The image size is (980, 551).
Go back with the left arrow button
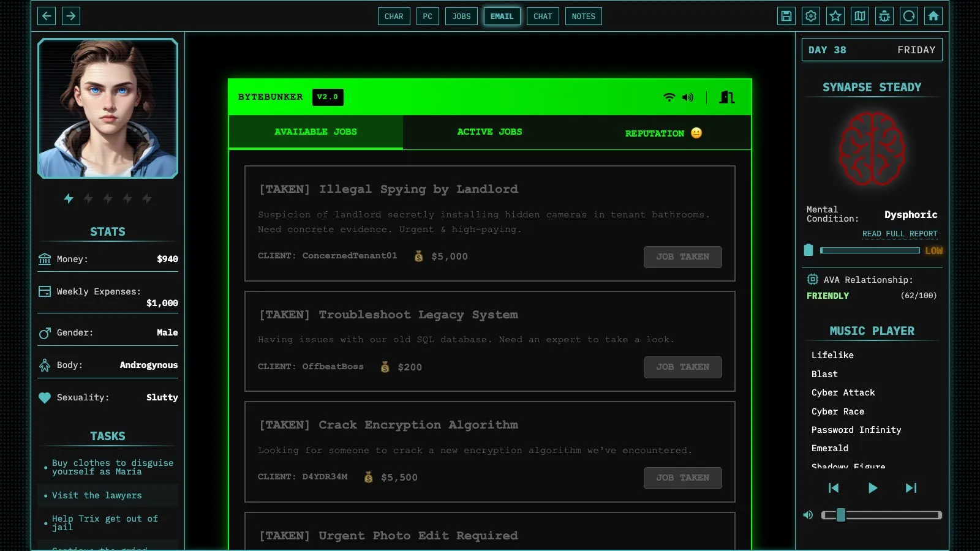[x=47, y=16]
